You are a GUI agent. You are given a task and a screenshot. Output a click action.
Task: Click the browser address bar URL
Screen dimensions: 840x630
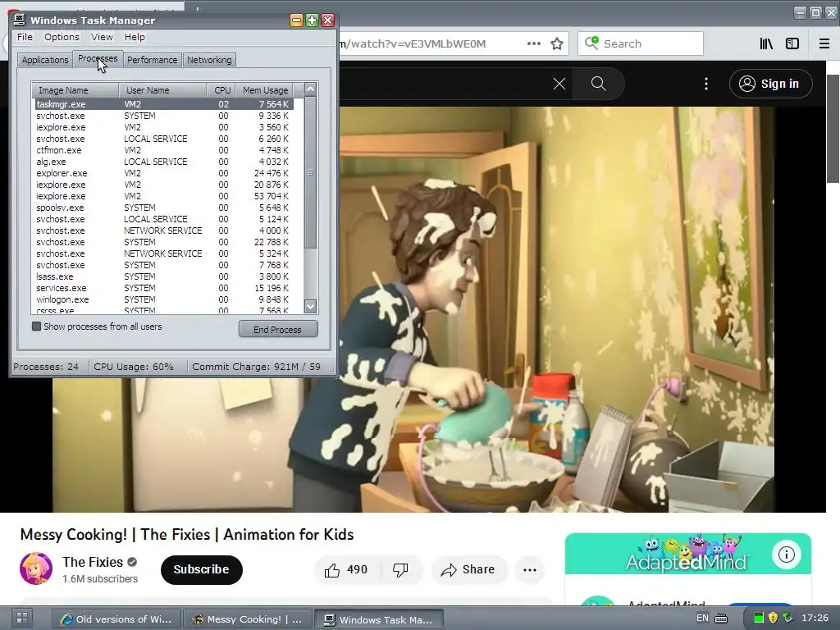[413, 44]
